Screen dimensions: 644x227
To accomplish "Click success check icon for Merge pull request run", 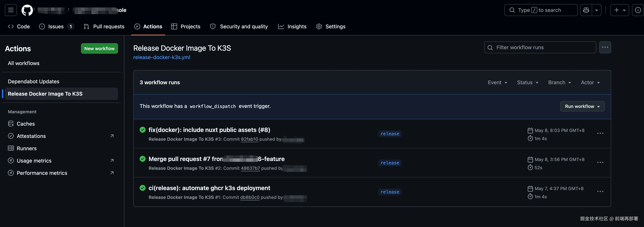I will 142,159.
